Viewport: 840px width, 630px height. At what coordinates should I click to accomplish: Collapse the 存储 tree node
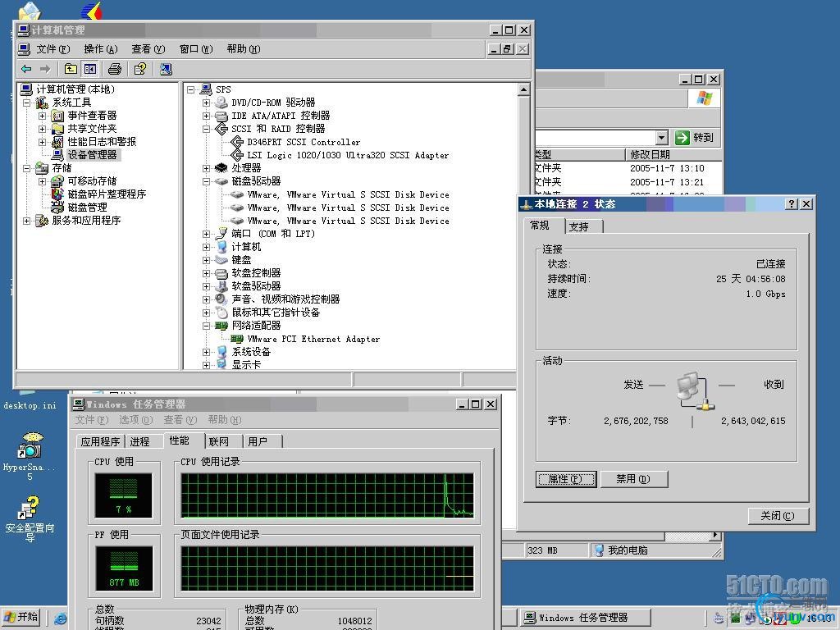click(27, 168)
